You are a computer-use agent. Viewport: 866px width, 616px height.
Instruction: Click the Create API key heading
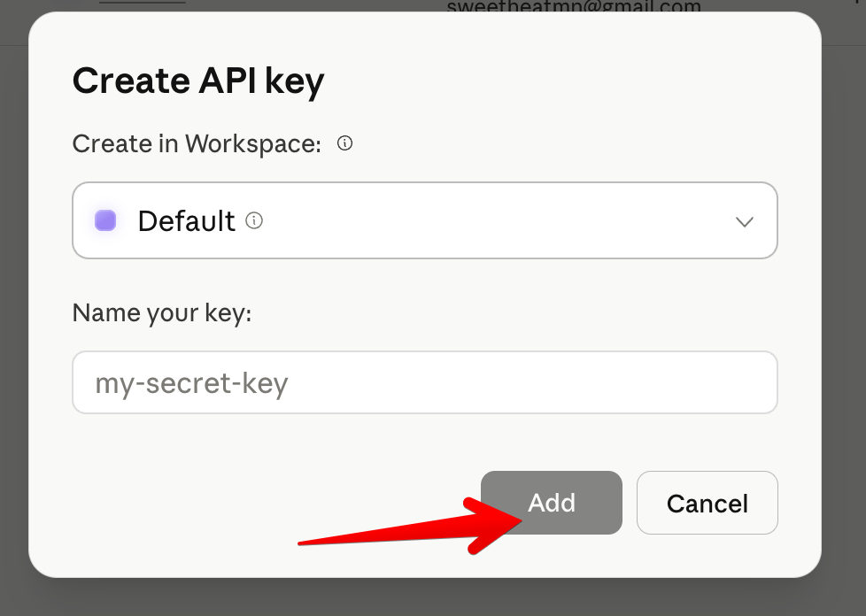click(x=198, y=81)
